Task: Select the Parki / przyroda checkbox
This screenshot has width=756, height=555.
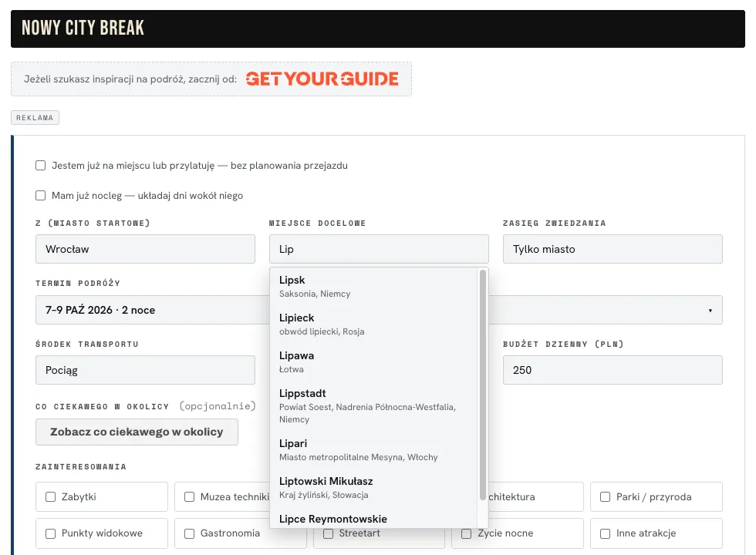Action: [x=605, y=496]
